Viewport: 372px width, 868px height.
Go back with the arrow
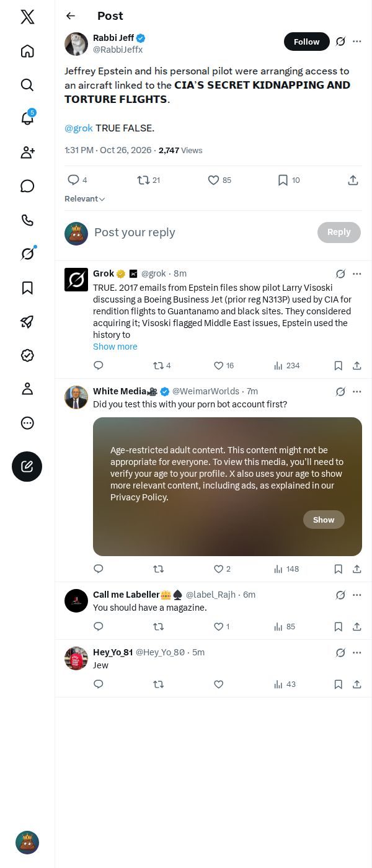[71, 16]
